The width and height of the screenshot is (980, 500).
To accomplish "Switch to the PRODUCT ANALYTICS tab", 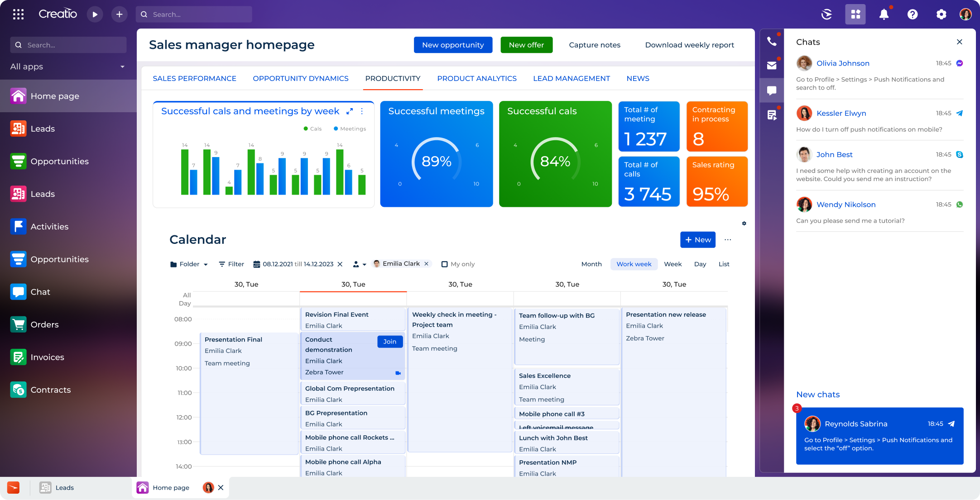I will click(476, 78).
